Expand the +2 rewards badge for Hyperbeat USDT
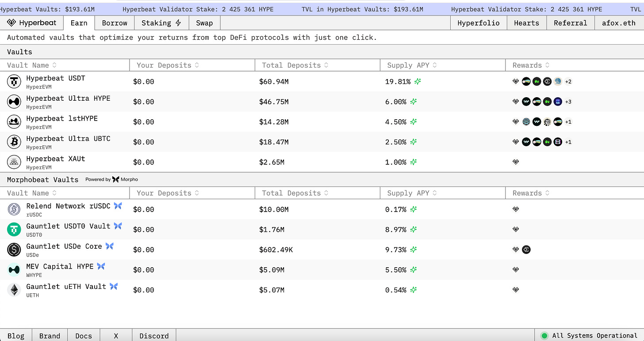 tap(568, 82)
